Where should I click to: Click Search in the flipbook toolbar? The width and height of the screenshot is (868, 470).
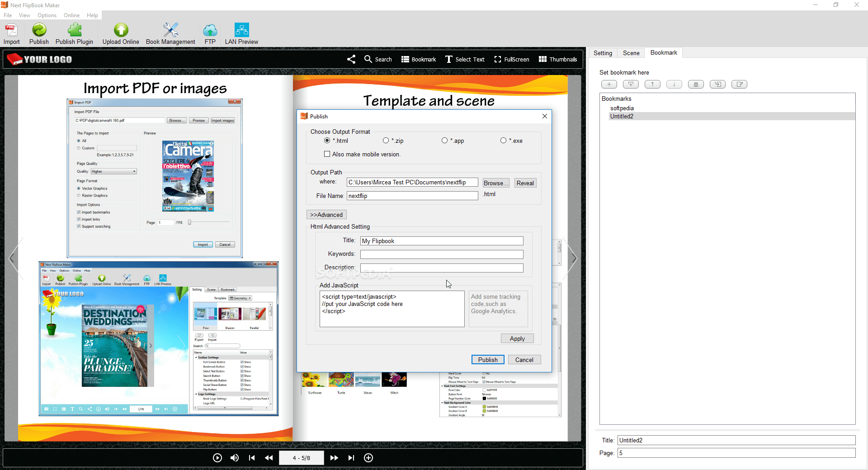[x=378, y=59]
